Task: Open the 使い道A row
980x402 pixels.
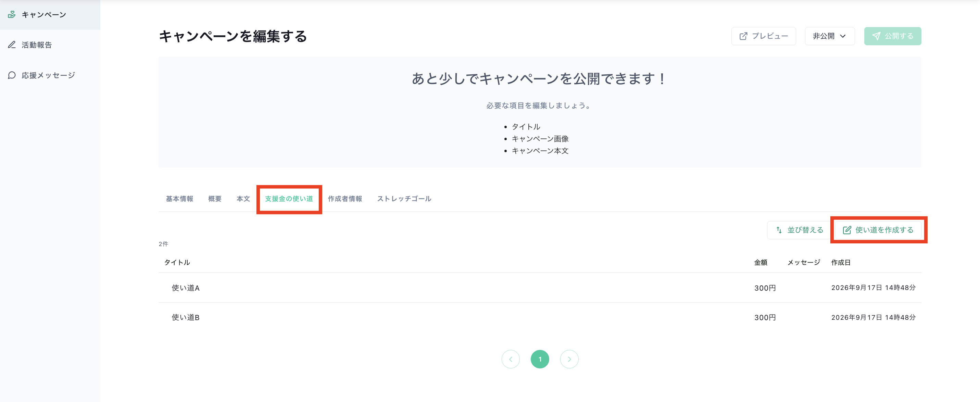Action: (x=540, y=288)
